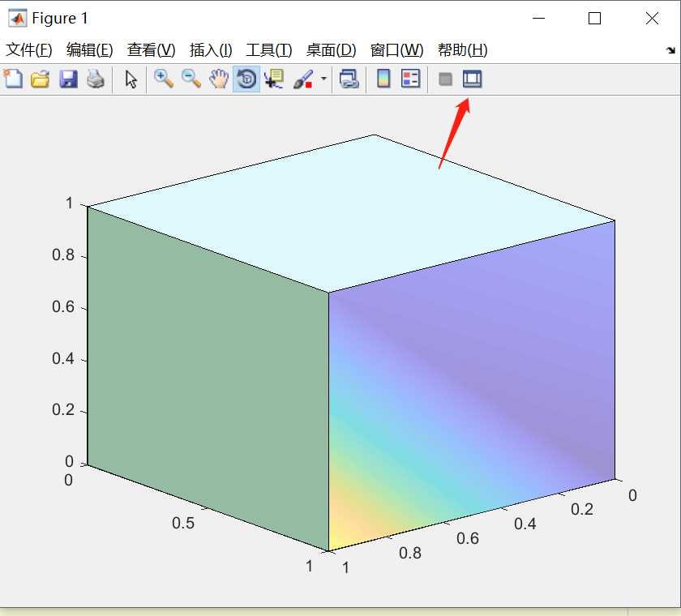Select the Pan hand tool

click(x=219, y=79)
